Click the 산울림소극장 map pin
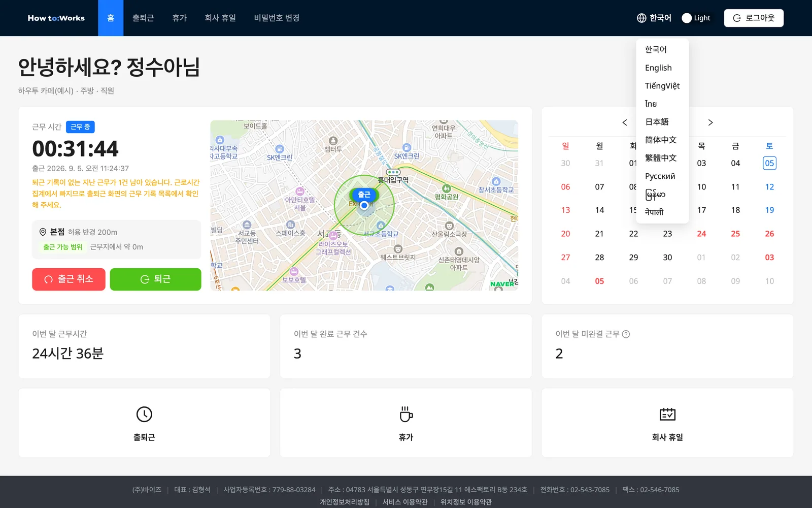The image size is (812, 508). [x=449, y=226]
